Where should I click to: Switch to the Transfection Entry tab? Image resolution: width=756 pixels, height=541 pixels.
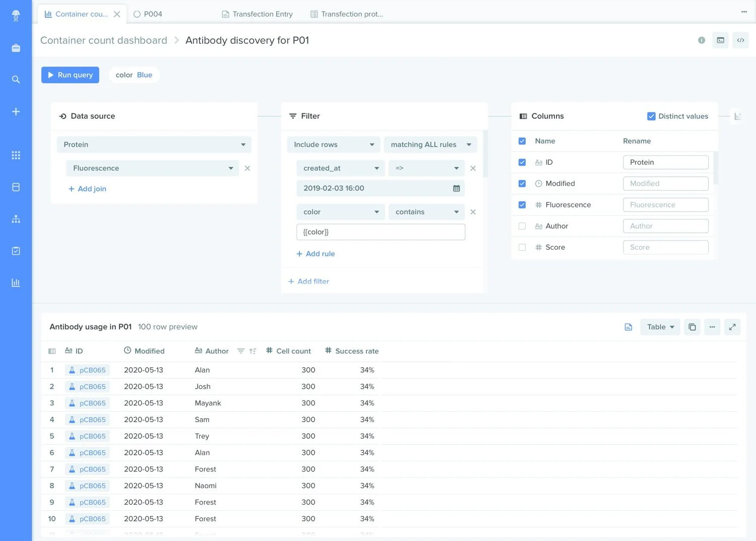pos(258,14)
